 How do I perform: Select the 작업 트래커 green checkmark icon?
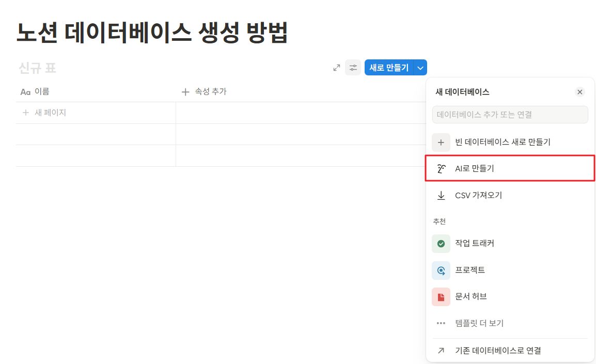(x=441, y=243)
